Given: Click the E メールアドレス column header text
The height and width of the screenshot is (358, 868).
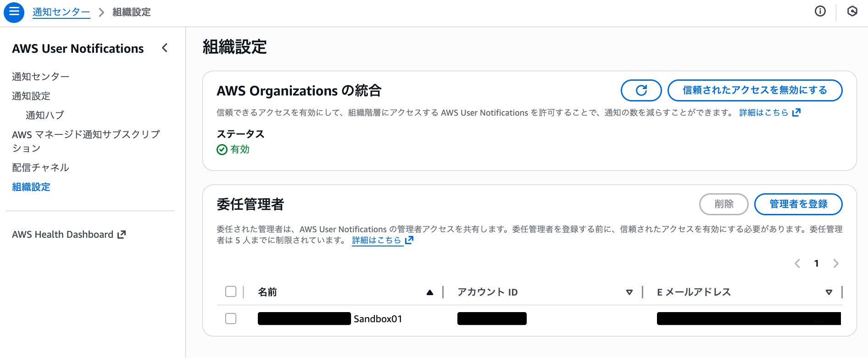Looking at the screenshot, I should tap(694, 292).
